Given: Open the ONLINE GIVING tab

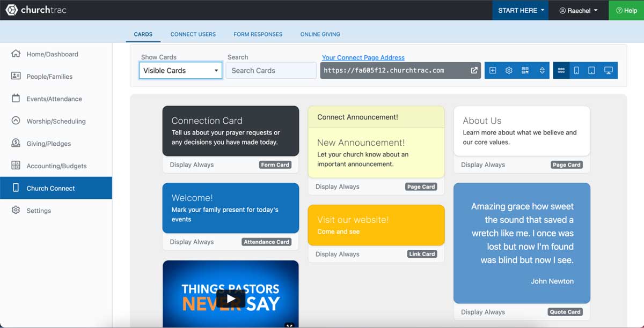Looking at the screenshot, I should (320, 34).
